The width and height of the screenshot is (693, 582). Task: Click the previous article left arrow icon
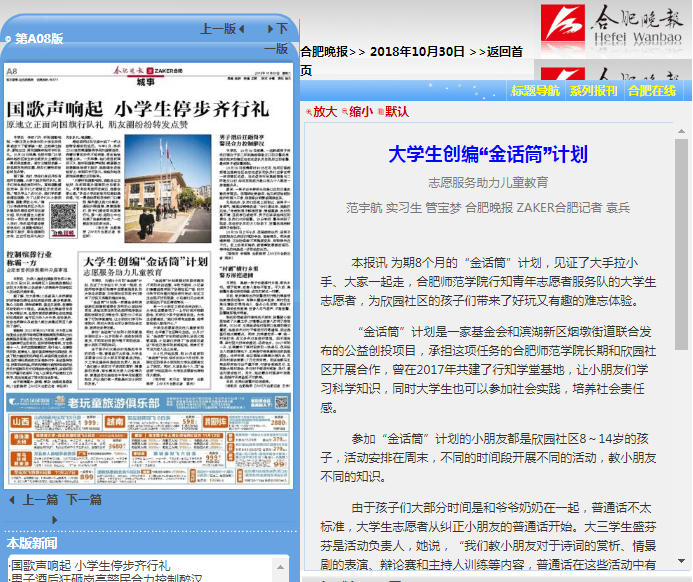coord(12,499)
